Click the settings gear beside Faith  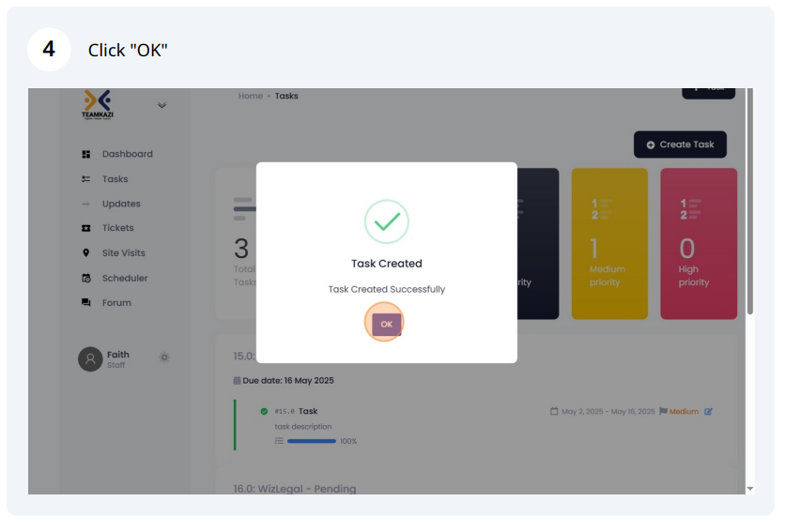tap(164, 357)
